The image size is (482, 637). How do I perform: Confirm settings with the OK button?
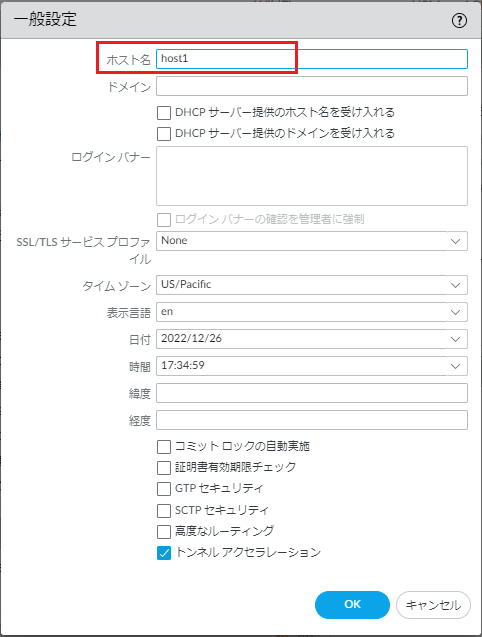[352, 604]
